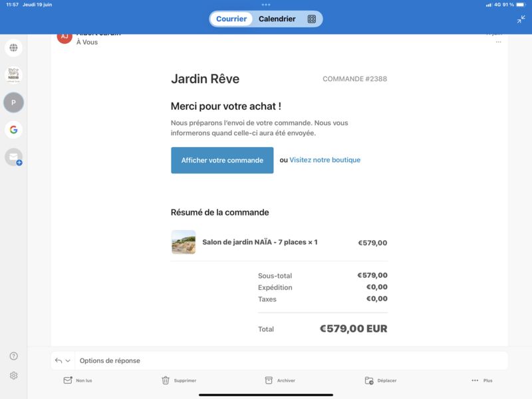Open the apps grid icon beside Calendrier
The image size is (532, 399).
point(311,19)
